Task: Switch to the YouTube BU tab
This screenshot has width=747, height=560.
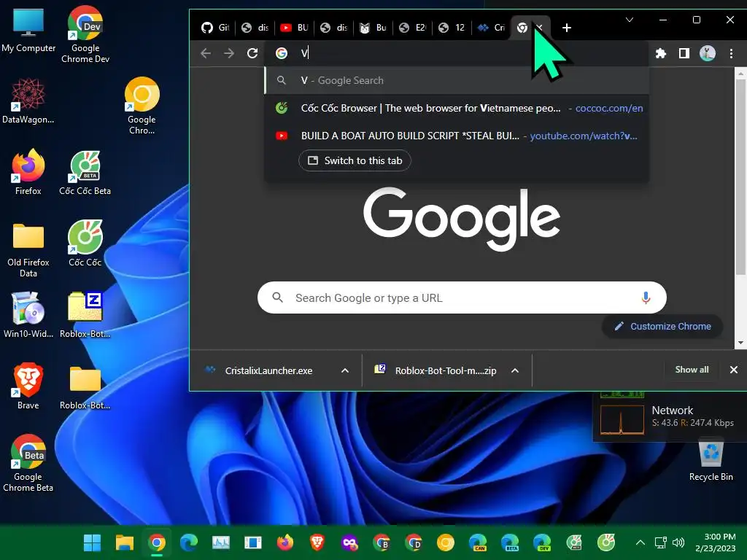Action: coord(294,28)
